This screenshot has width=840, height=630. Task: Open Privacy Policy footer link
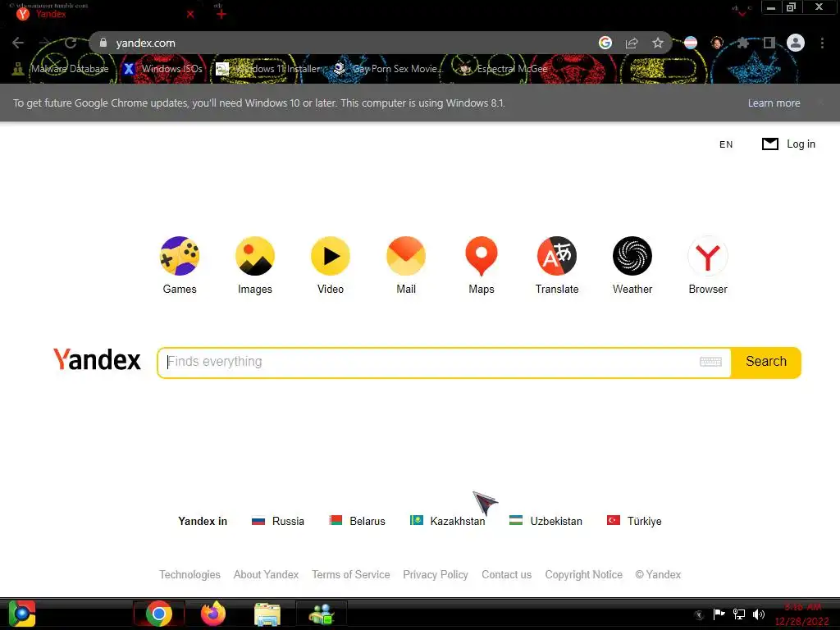coord(436,575)
